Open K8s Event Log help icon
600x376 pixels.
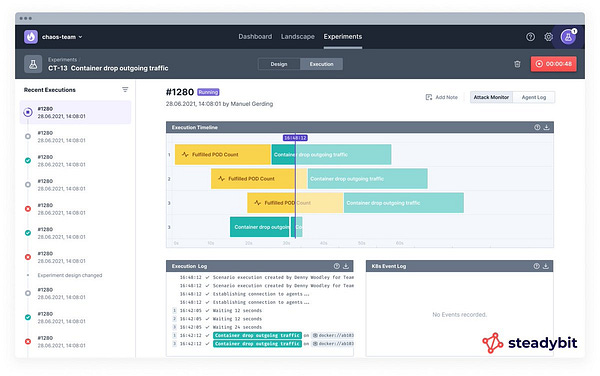[536, 266]
